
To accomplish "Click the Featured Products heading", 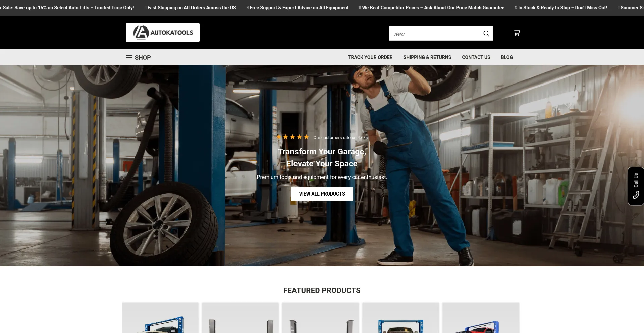I will [x=322, y=291].
